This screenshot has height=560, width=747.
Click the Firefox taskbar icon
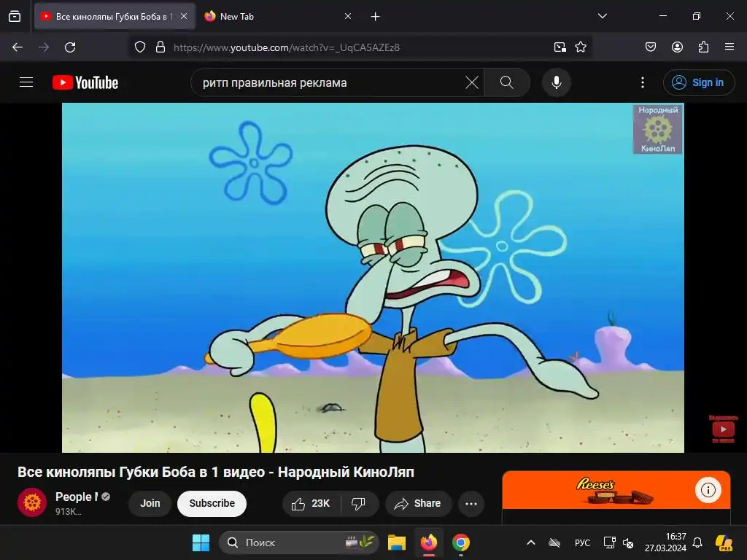tap(429, 542)
